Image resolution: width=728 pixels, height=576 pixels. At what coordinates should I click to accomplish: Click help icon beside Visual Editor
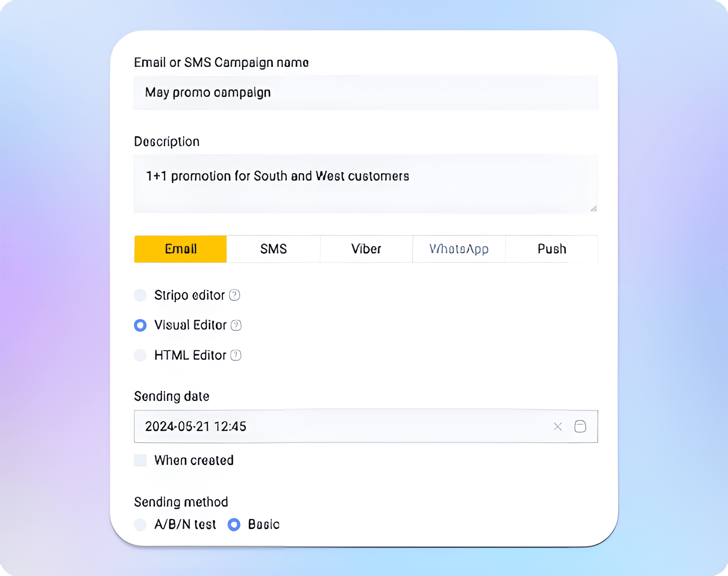click(x=236, y=325)
